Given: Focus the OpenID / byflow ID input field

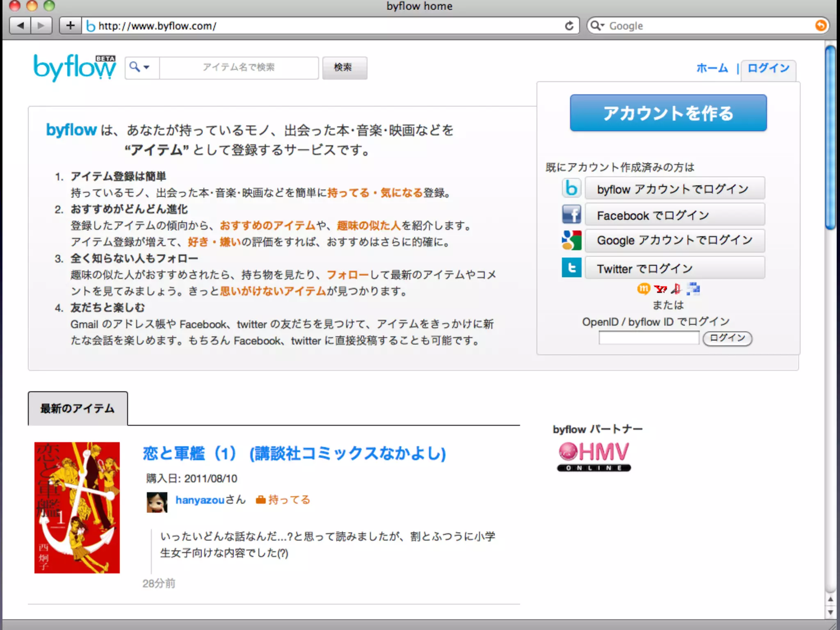Looking at the screenshot, I should [648, 338].
